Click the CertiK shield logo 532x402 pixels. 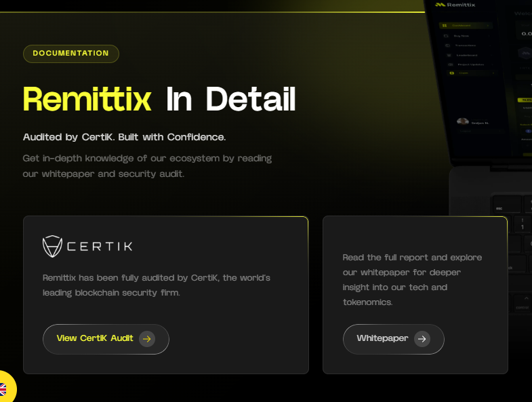[x=52, y=247]
